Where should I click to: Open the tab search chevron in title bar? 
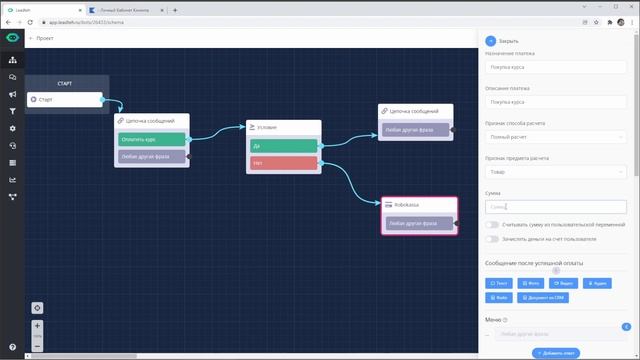(x=584, y=7)
